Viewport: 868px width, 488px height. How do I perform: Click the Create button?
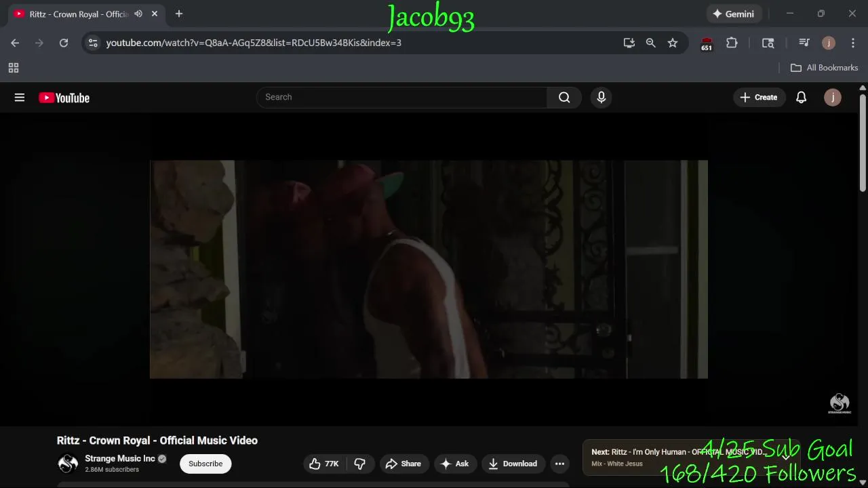(759, 98)
